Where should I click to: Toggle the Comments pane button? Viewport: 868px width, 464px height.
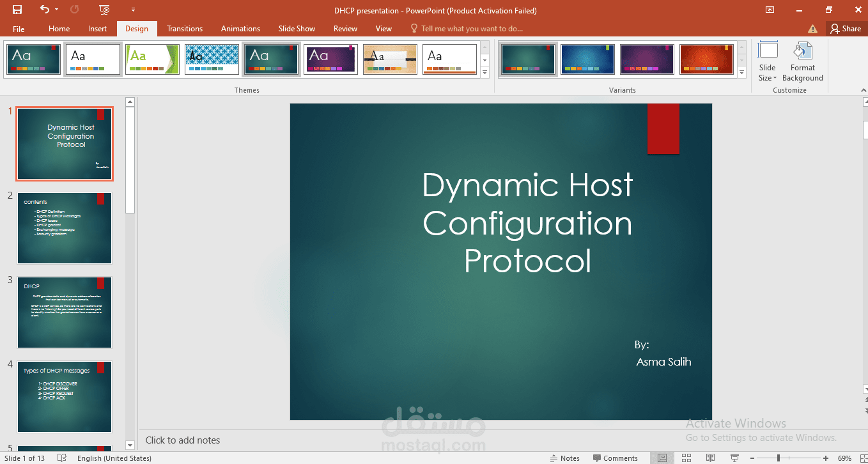click(x=616, y=458)
